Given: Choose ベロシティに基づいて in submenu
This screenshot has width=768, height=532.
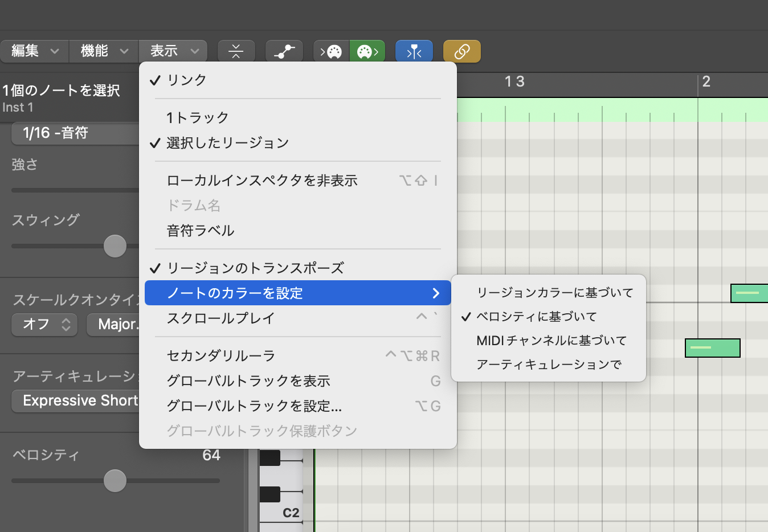Looking at the screenshot, I should (x=536, y=317).
